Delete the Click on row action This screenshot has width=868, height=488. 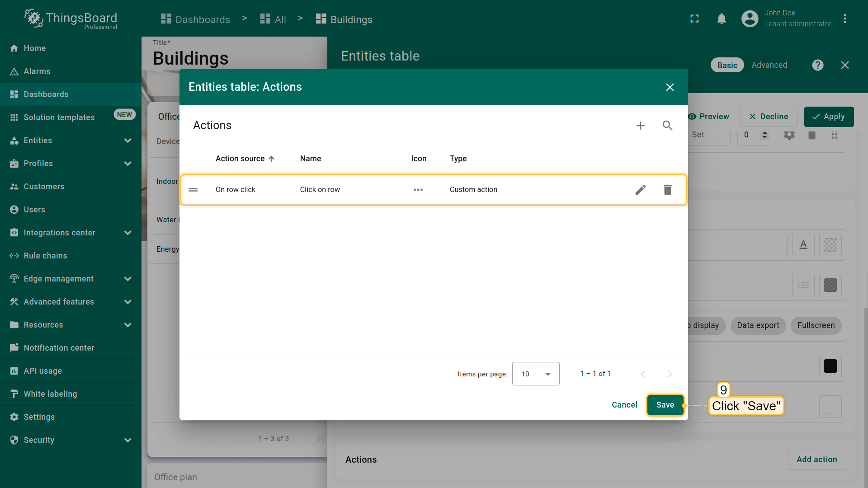[x=667, y=190]
